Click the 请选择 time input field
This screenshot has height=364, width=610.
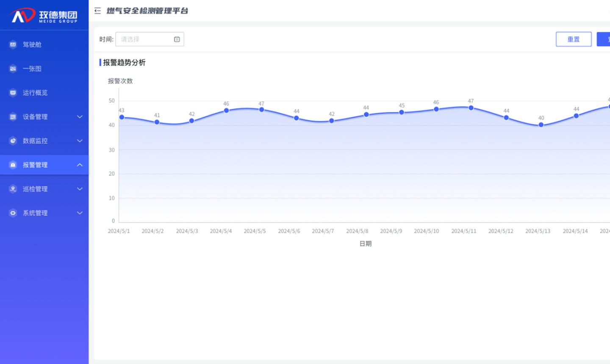144,39
